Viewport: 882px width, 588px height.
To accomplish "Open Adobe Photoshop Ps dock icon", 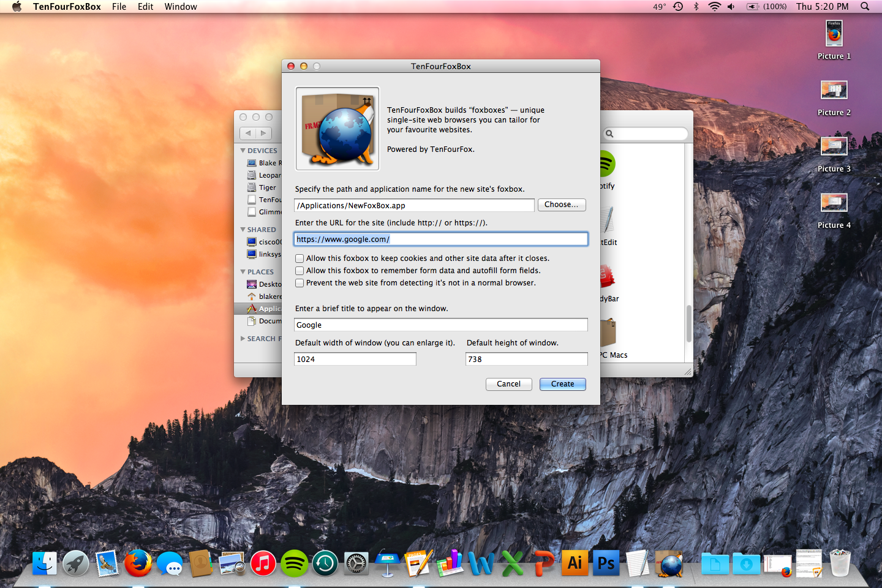I will pos(606,563).
